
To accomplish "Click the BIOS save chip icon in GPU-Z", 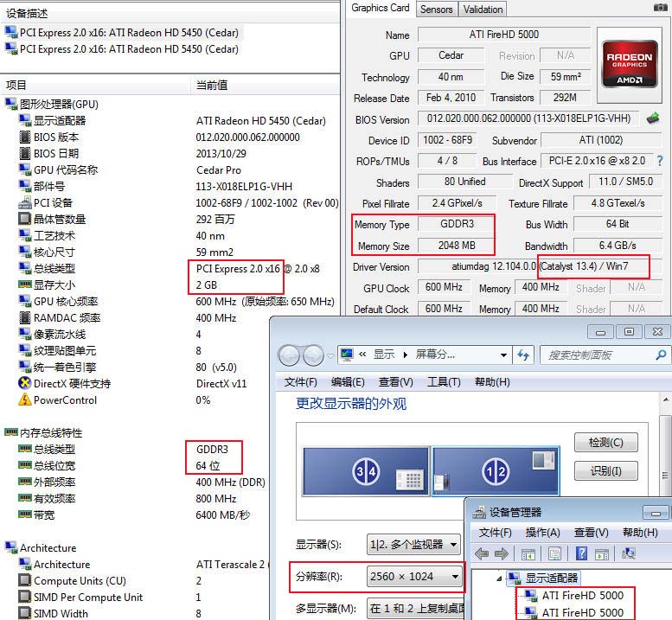I will point(653,118).
